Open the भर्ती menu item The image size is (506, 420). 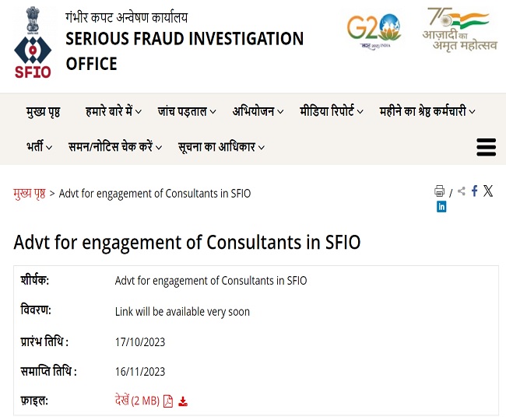[x=39, y=147]
